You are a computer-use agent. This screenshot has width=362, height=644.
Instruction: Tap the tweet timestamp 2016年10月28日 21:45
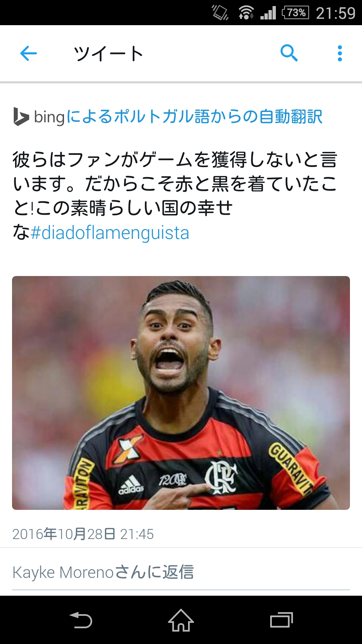click(x=83, y=534)
